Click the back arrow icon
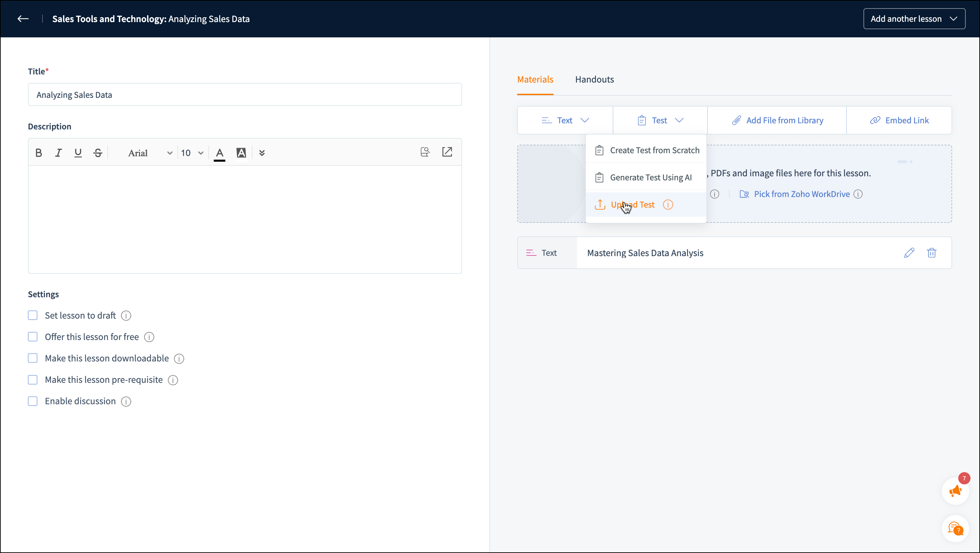This screenshot has width=980, height=553. [23, 19]
